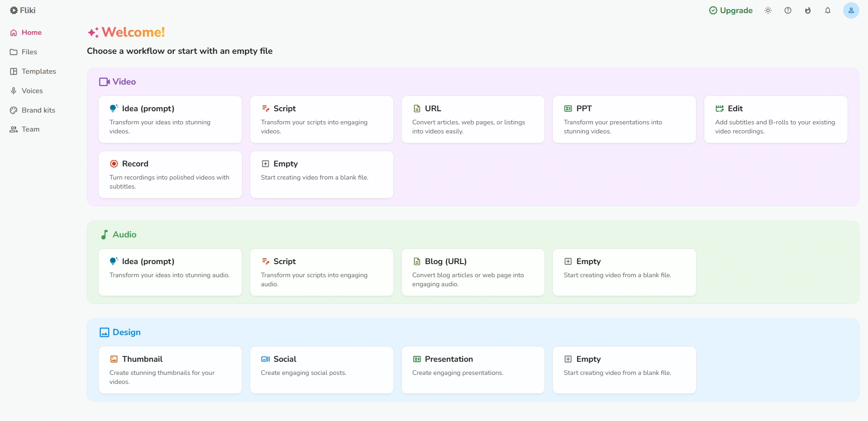Open Team in the sidebar
The width and height of the screenshot is (868, 421).
(x=25, y=129)
